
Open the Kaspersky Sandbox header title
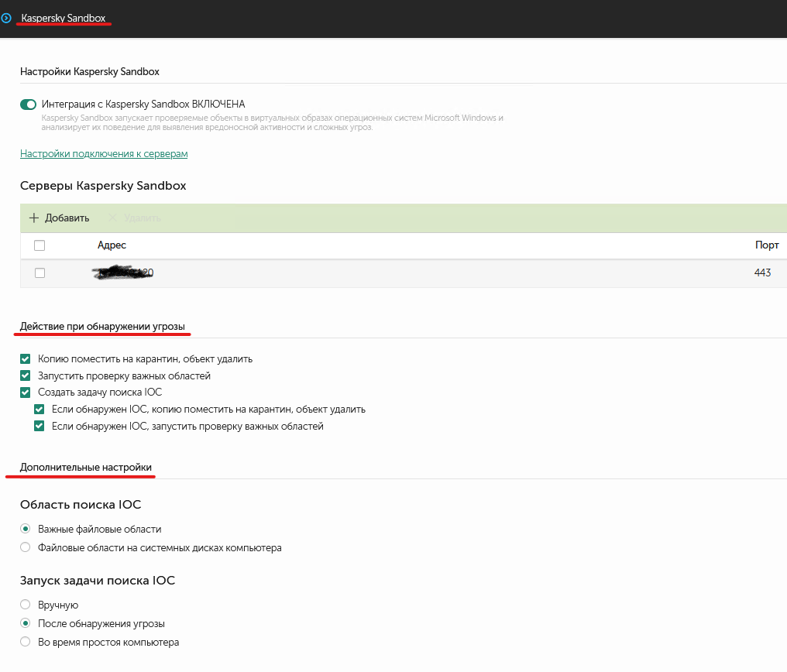64,18
